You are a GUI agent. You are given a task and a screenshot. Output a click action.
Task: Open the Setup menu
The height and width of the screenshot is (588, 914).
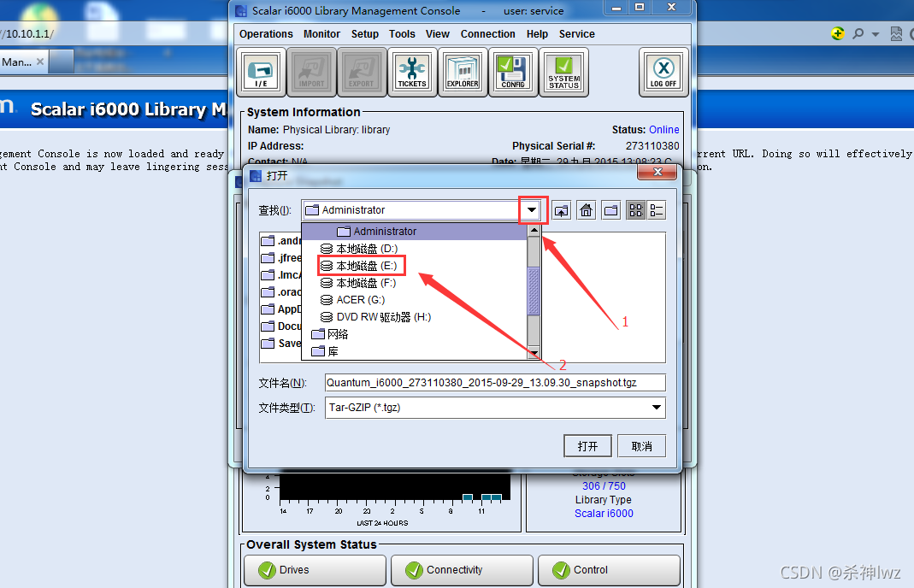point(365,34)
